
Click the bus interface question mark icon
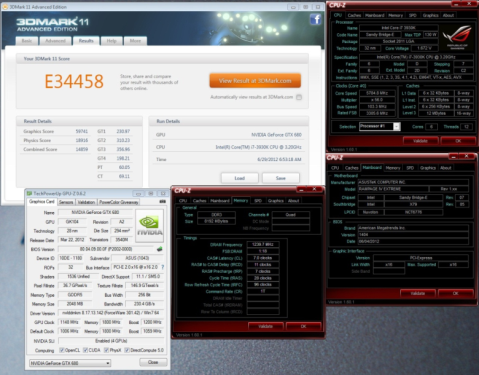point(162,267)
